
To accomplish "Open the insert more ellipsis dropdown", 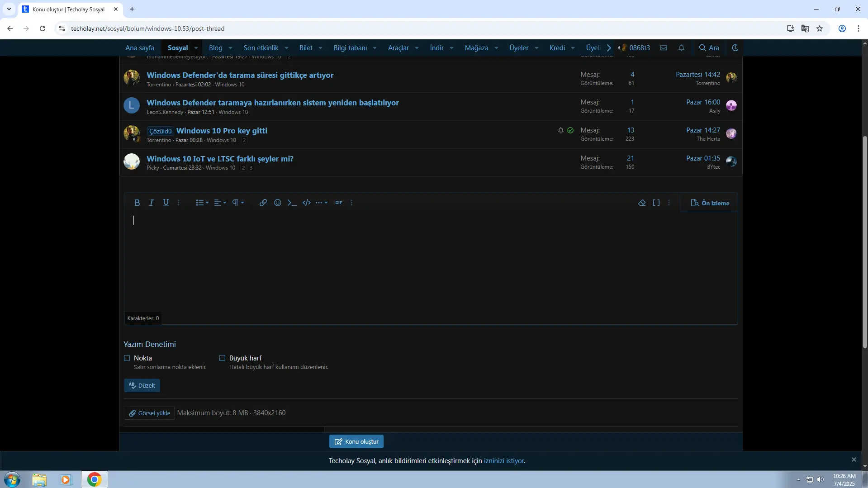I will point(322,203).
